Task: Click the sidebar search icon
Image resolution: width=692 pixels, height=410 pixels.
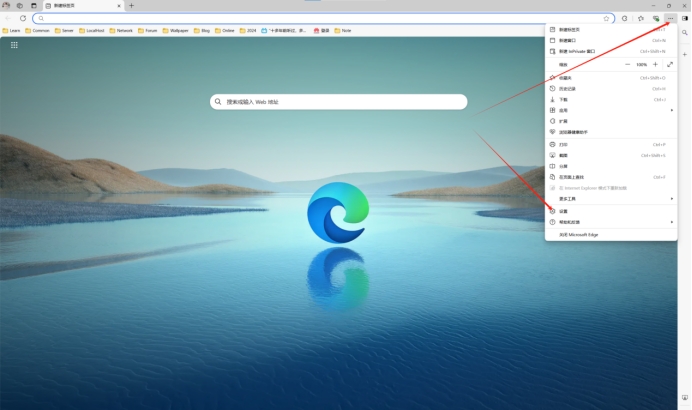Action: pyautogui.click(x=685, y=33)
